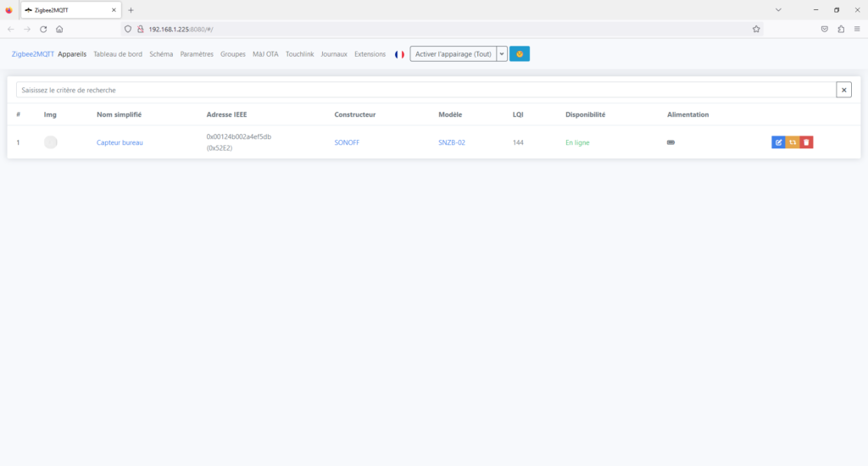Open the list all tabs chevron

click(778, 9)
